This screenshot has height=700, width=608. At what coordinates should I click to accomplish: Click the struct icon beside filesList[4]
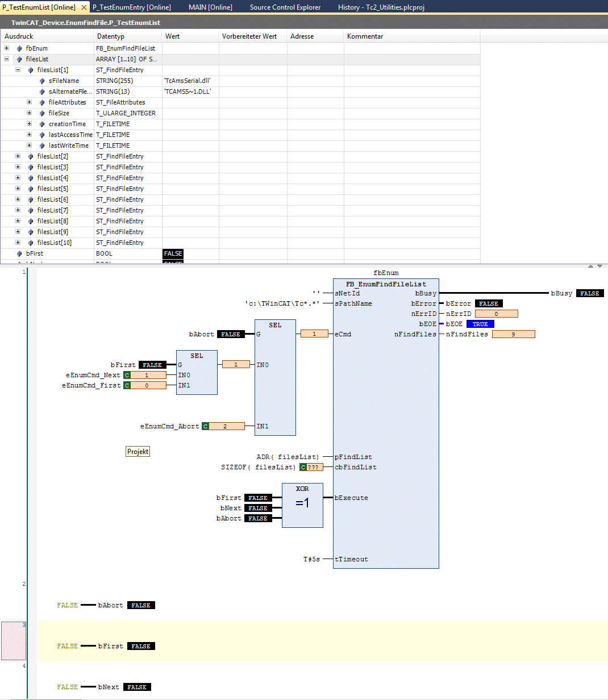click(x=31, y=178)
